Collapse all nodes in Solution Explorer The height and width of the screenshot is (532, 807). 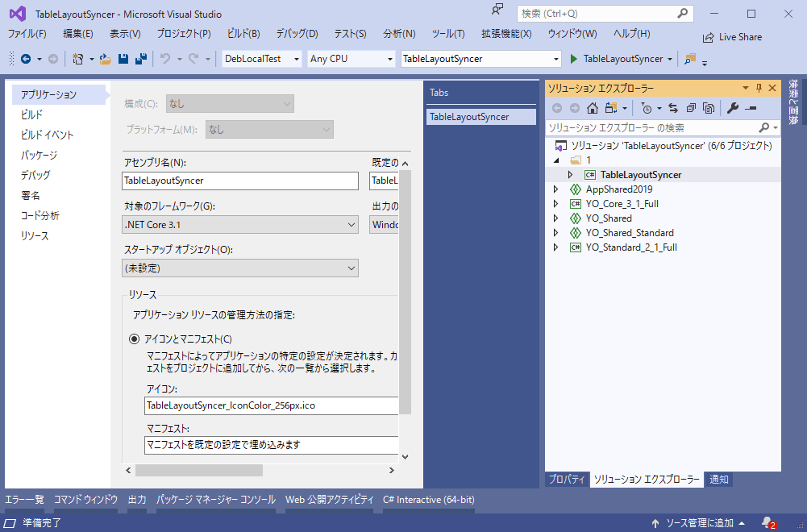point(691,108)
